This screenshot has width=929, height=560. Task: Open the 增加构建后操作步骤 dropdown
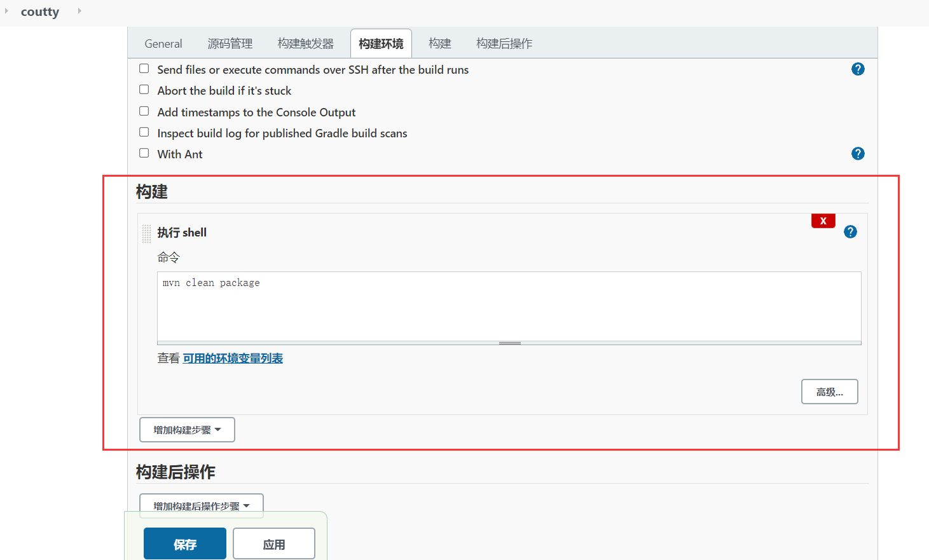tap(201, 505)
